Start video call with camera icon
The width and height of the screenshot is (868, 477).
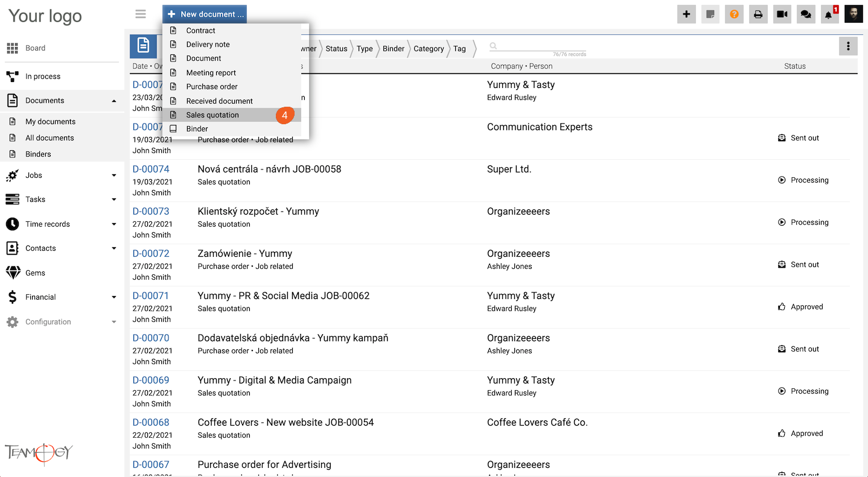pos(782,14)
